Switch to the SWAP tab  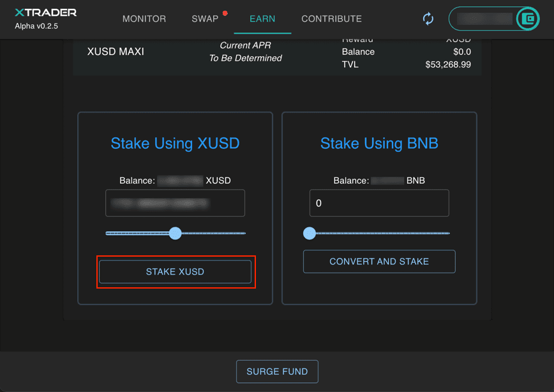tap(205, 19)
